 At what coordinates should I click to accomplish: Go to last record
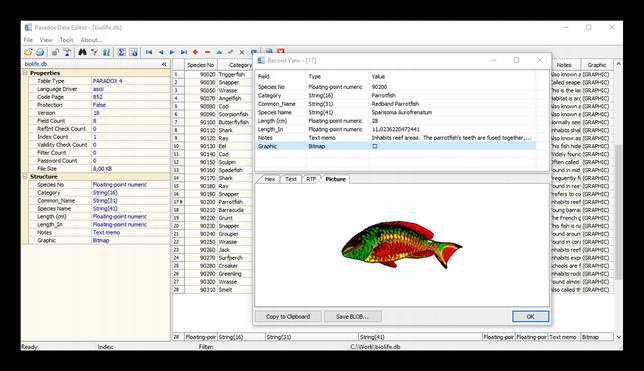click(x=184, y=52)
